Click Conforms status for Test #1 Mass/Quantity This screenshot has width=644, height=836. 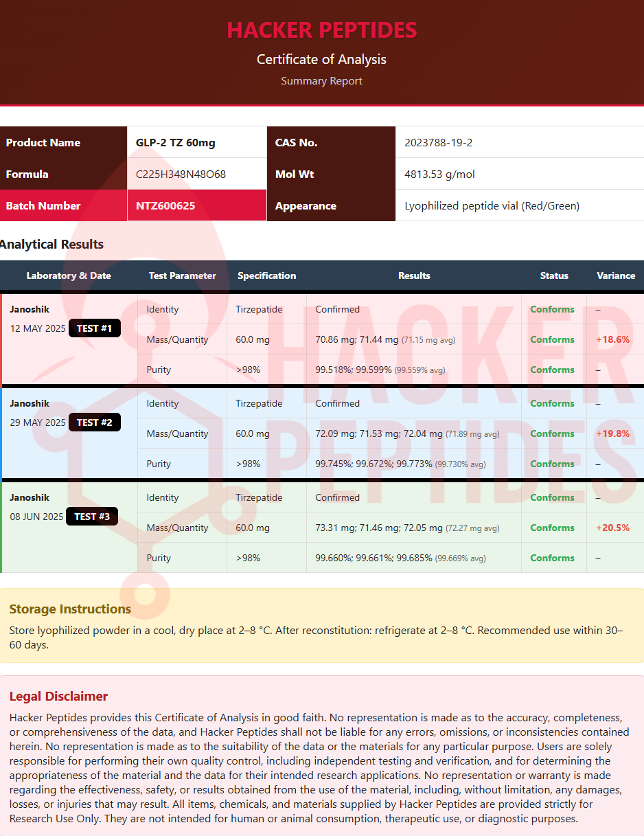[552, 339]
